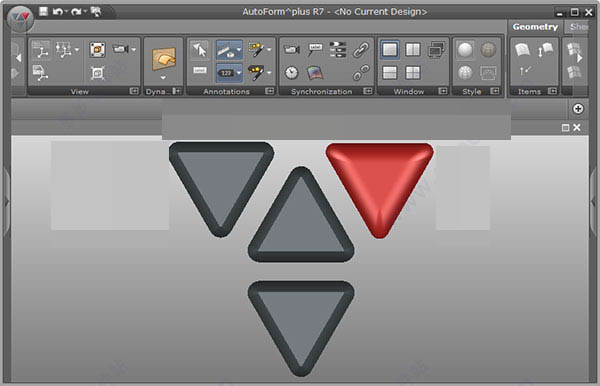Open dropdown arrow below Dynamic section icon
The width and height of the screenshot is (600, 386).
tap(163, 78)
